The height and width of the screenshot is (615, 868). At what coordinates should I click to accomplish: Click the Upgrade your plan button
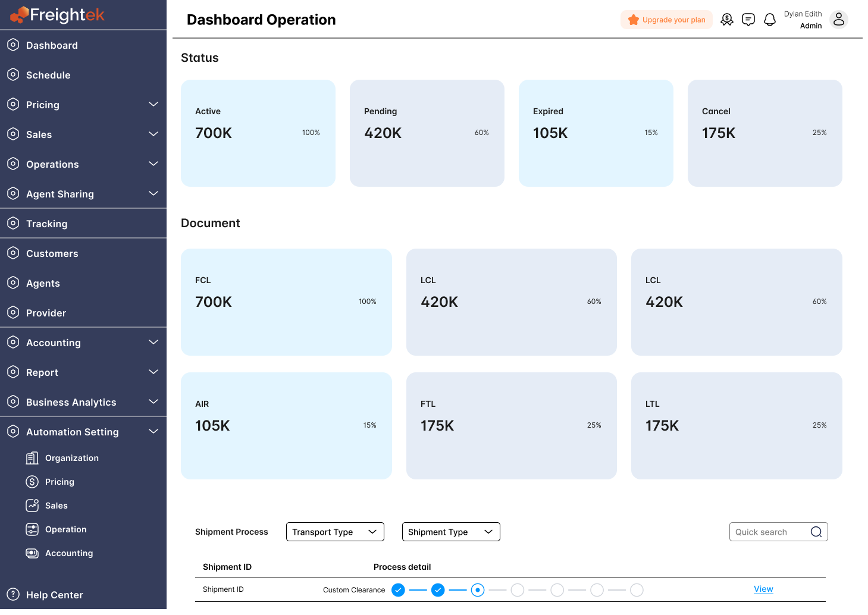tap(666, 19)
